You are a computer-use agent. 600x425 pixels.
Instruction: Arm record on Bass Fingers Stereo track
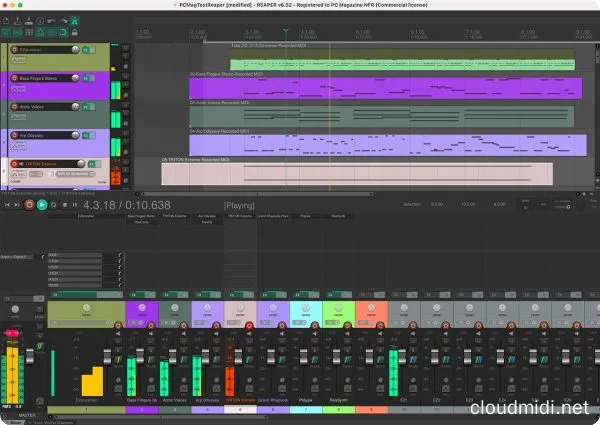pyautogui.click(x=15, y=78)
